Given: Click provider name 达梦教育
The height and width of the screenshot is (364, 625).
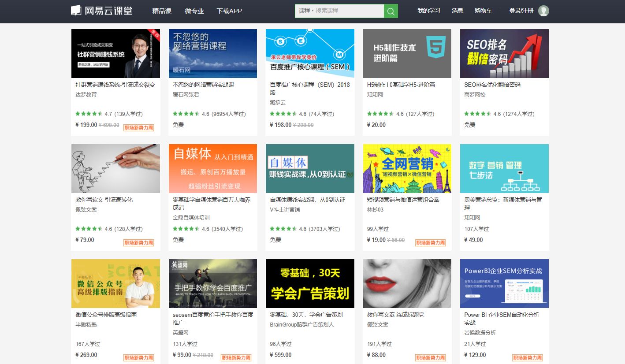Looking at the screenshot, I should pyautogui.click(x=86, y=95).
